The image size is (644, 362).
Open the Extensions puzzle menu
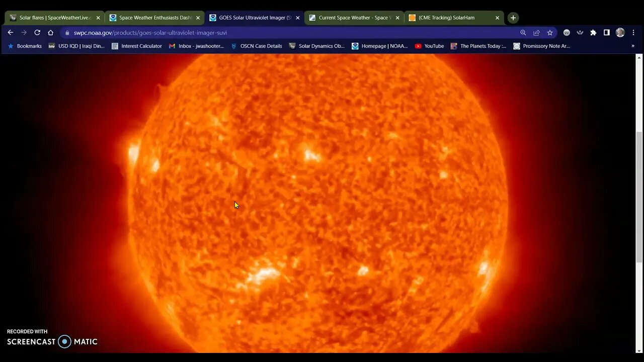pyautogui.click(x=593, y=33)
